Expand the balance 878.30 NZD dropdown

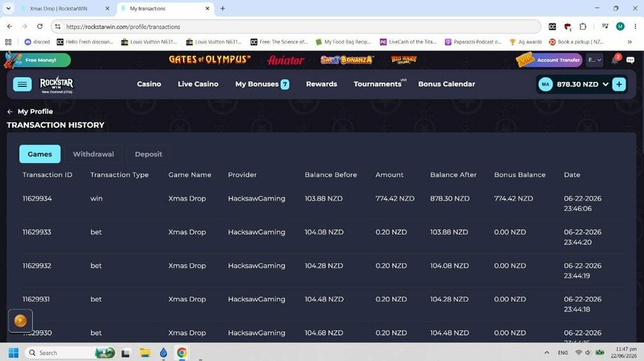click(605, 84)
